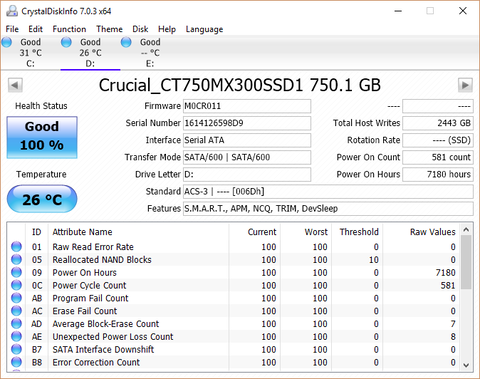Click status orb for Erase Fail Count

16,311
